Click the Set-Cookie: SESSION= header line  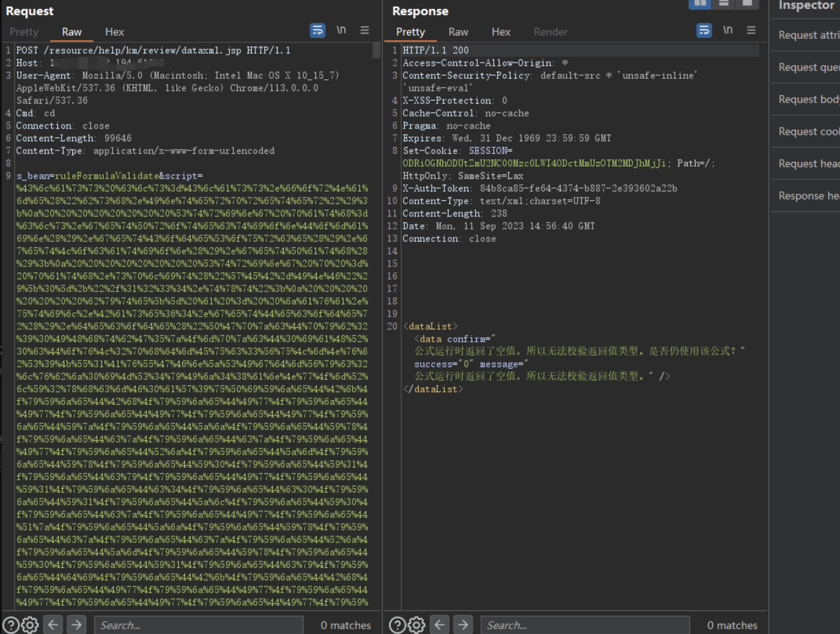coord(457,151)
